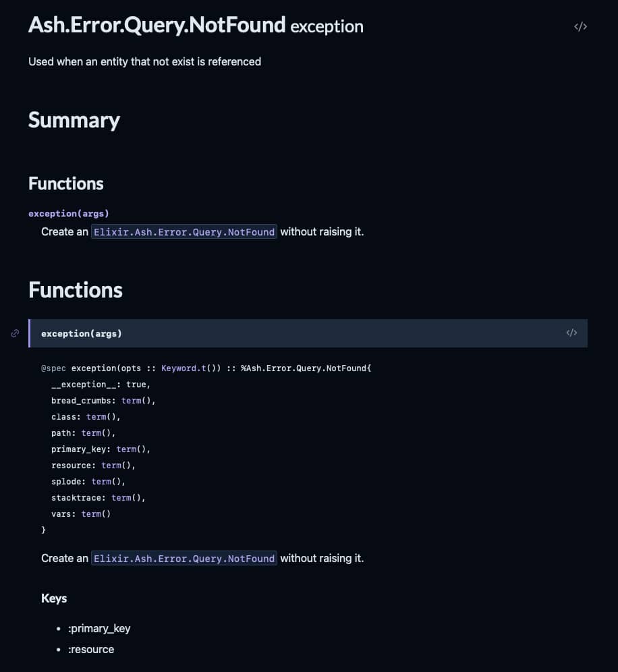Open module source via top-right code icon

coord(580,26)
